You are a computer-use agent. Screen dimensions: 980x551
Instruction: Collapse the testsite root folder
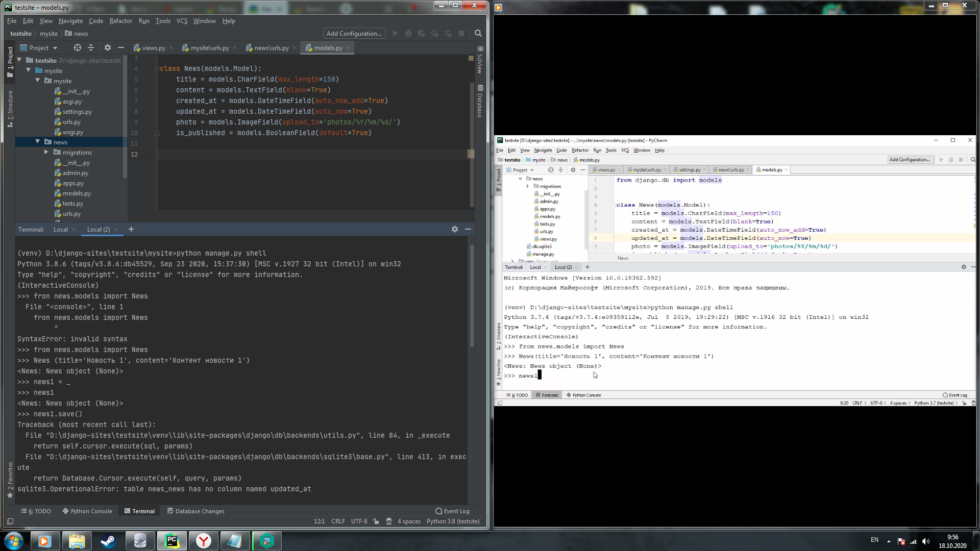19,60
